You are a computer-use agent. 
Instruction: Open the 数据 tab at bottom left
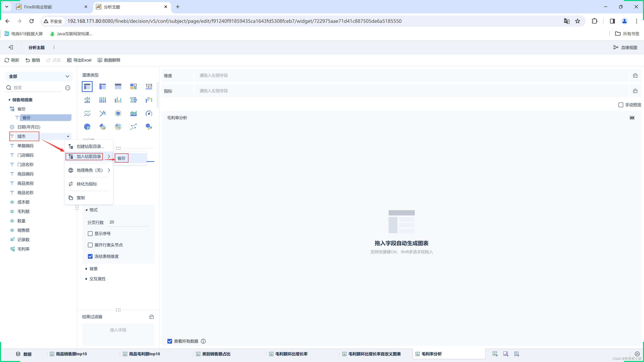coord(24,354)
